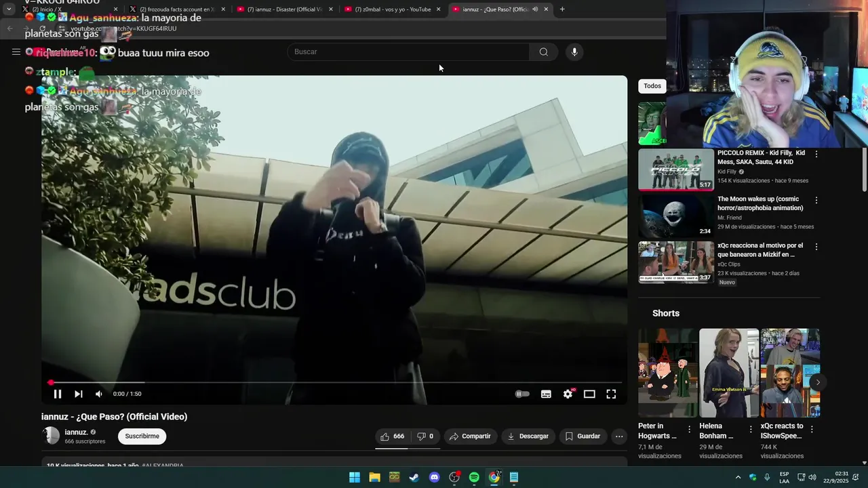Screen dimensions: 868x488
Task: Open the Notepad taskbar icon
Action: (x=514, y=477)
